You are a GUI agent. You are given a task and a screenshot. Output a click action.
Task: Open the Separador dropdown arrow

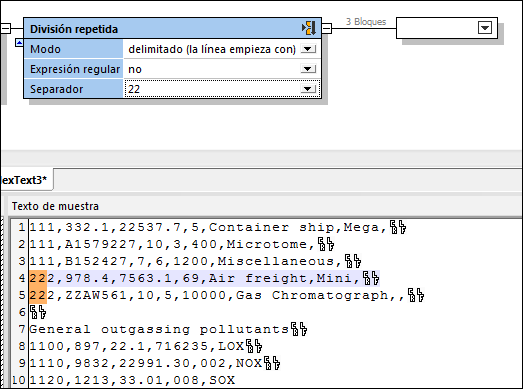[x=308, y=89]
